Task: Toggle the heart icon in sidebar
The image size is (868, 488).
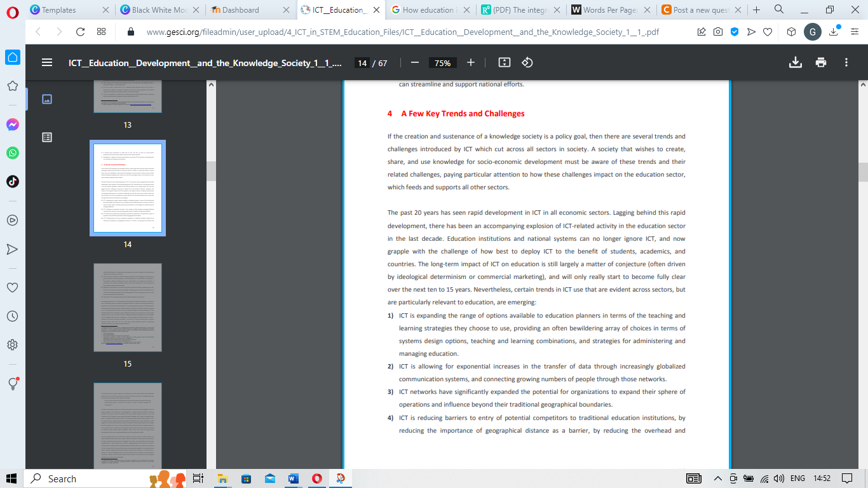Action: click(x=11, y=287)
